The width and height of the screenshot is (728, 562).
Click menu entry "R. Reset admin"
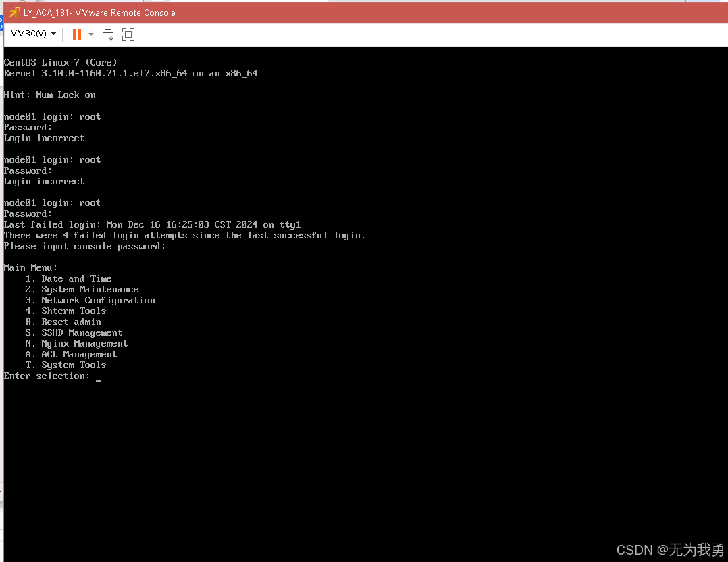pos(63,322)
